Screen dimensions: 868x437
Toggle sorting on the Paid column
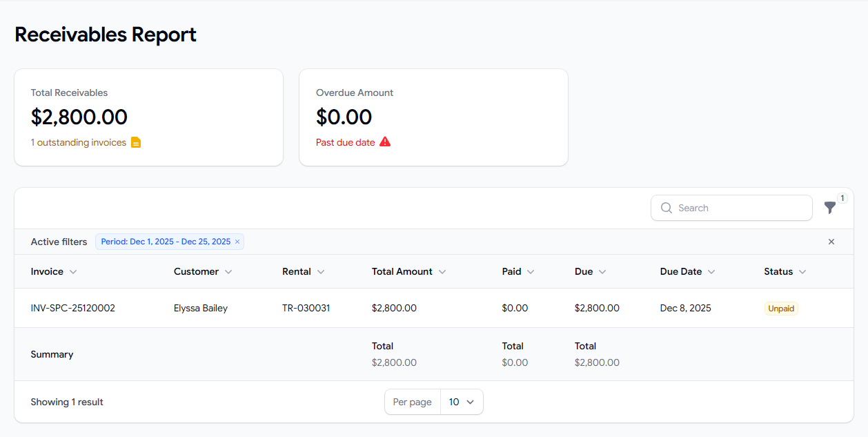[x=531, y=272]
